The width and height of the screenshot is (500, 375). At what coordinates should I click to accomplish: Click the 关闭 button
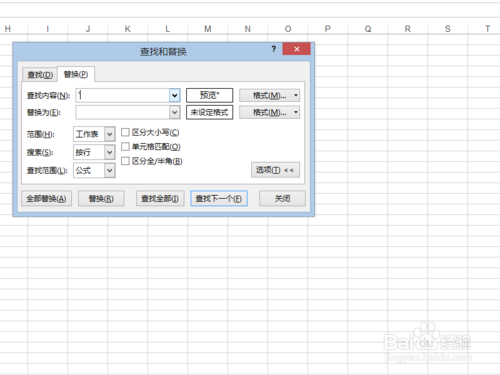pyautogui.click(x=282, y=199)
